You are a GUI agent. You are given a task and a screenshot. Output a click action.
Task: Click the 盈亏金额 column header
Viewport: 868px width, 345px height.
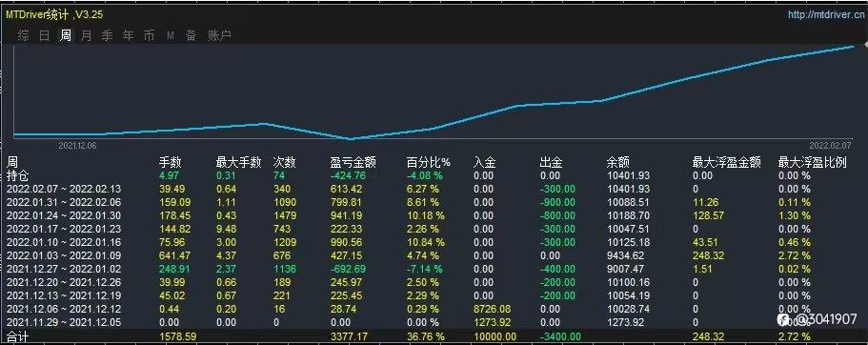coord(353,162)
